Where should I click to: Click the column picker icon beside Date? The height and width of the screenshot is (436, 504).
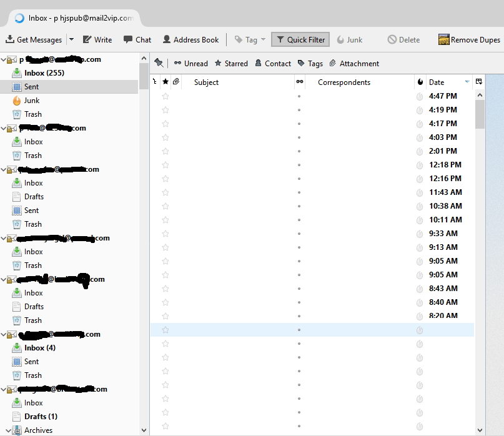point(479,82)
